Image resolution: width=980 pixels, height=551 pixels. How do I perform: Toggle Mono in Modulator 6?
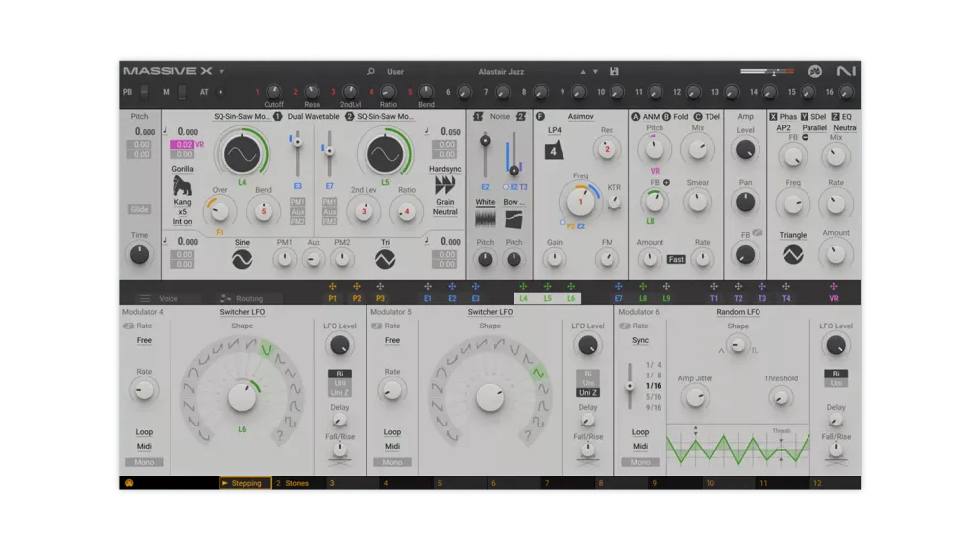point(640,462)
